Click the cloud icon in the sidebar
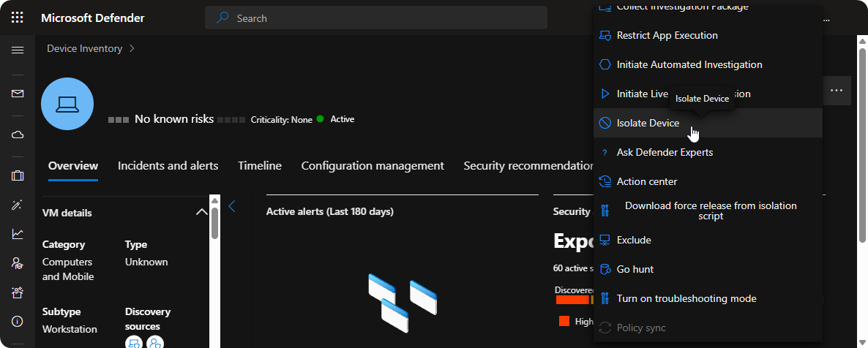Image resolution: width=868 pixels, height=348 pixels. coord(18,135)
